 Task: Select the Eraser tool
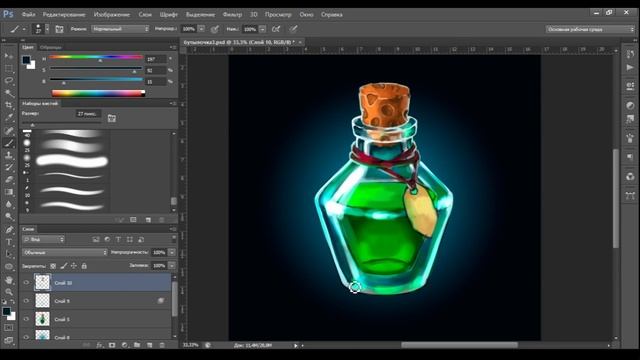point(9,180)
